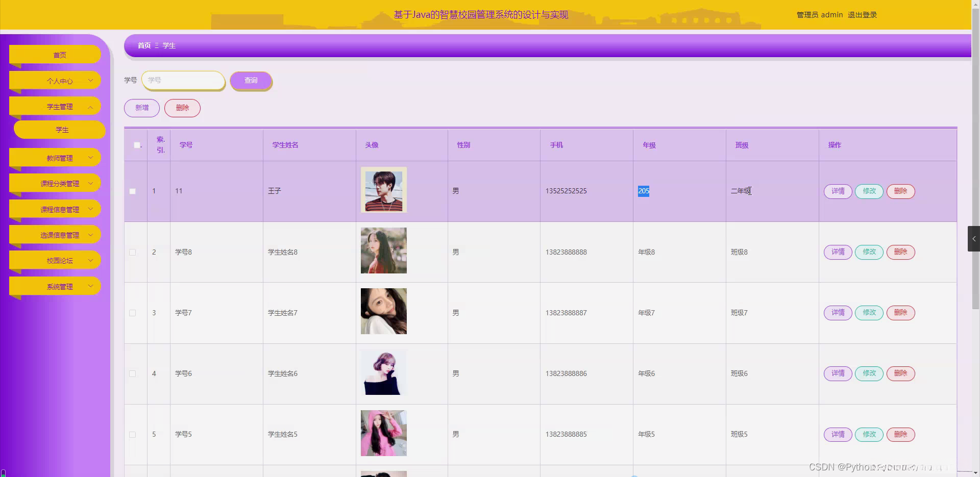
Task: Open avatar photo of 学生姓名5
Action: coord(384,433)
